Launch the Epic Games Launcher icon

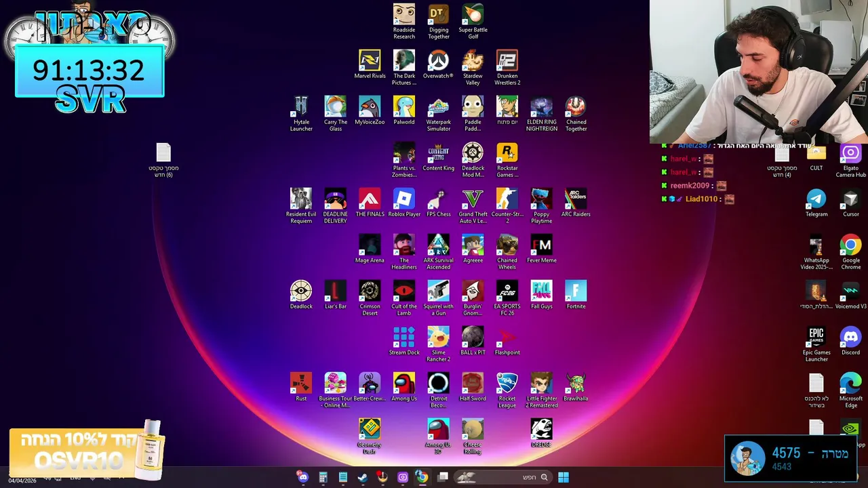pos(816,344)
